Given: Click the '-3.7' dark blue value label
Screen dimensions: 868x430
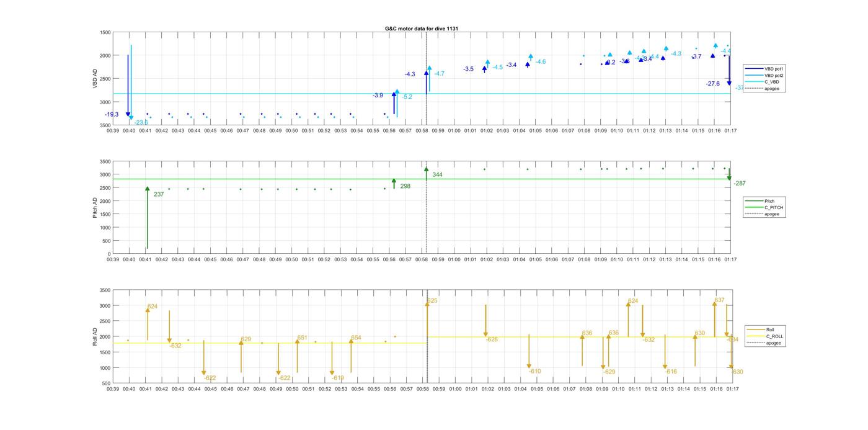Looking at the screenshot, I should (x=696, y=56).
